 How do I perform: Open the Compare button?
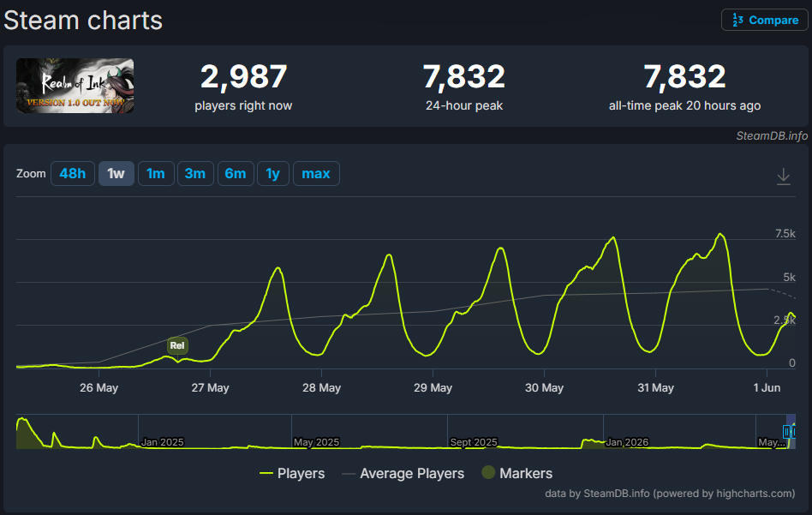(x=764, y=21)
